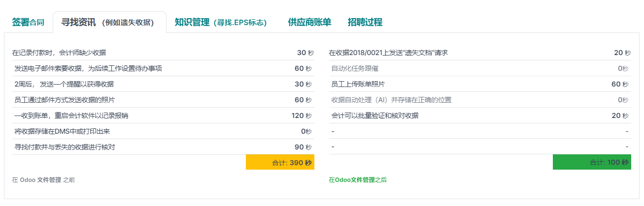Click the green 合计: 100 秒 total box
Viewport: 644px width, 206px height.
pos(592,162)
